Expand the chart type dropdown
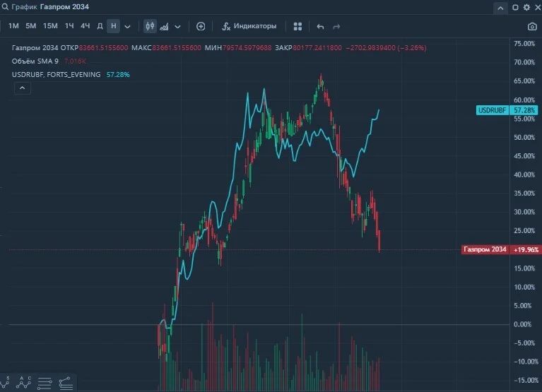The height and width of the screenshot is (392, 542). [177, 27]
